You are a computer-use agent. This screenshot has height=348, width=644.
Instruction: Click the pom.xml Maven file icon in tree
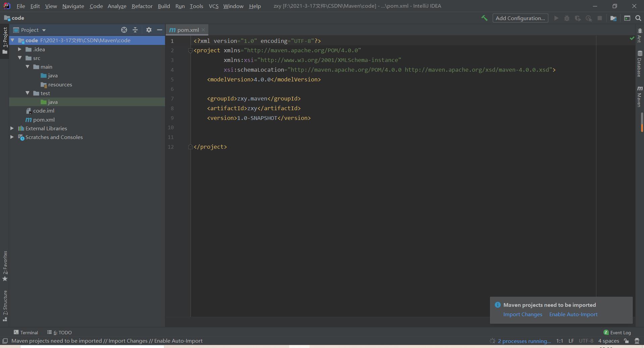[x=29, y=120]
